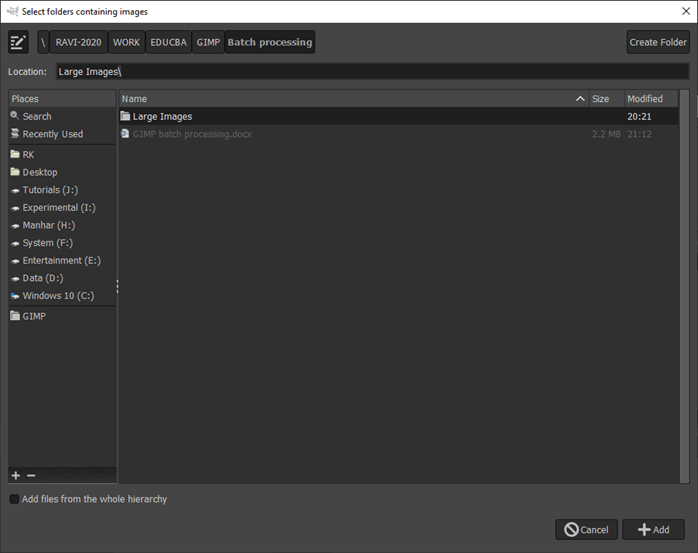This screenshot has width=698, height=553.
Task: Open the Desktop place label
Action: point(40,172)
